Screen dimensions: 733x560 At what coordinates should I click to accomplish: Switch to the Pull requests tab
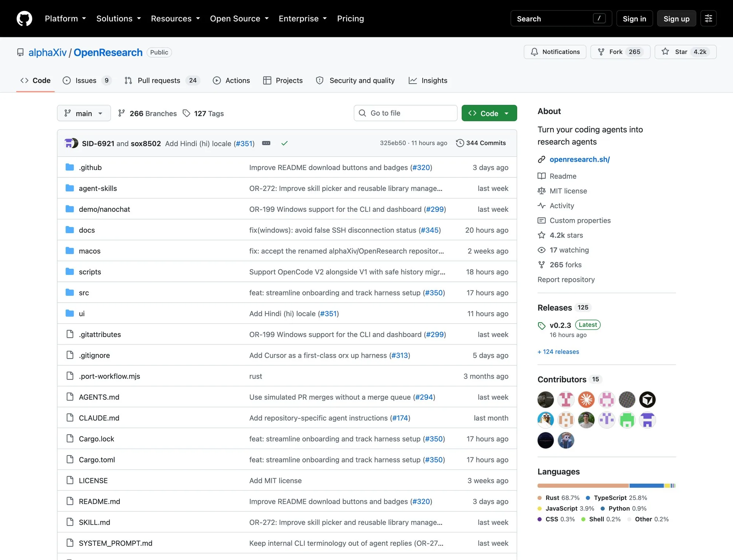pos(162,81)
